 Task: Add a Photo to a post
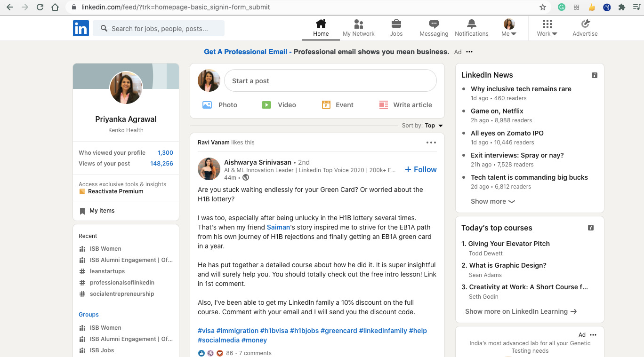click(x=220, y=105)
